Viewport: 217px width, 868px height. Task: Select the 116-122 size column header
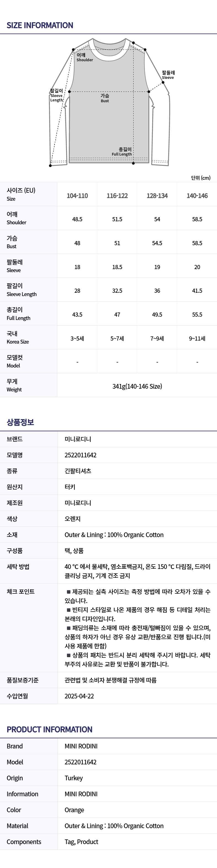pyautogui.click(x=117, y=195)
